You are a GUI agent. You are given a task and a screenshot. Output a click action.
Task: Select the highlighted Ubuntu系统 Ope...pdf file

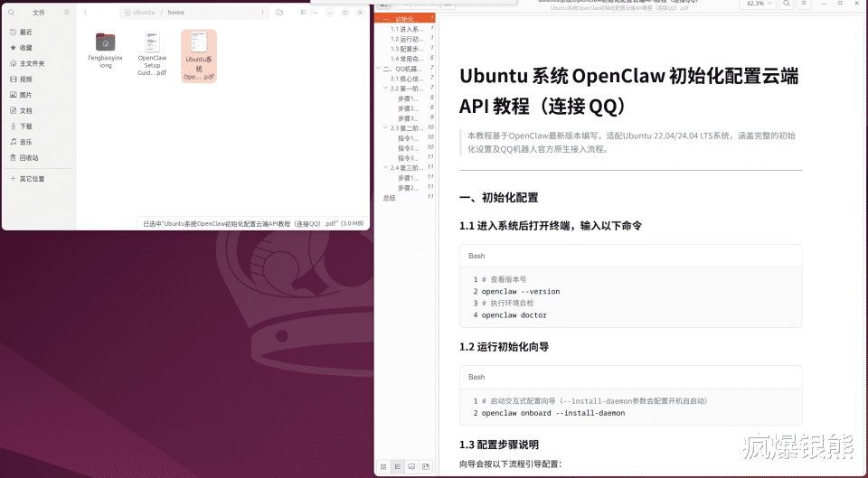tap(199, 56)
